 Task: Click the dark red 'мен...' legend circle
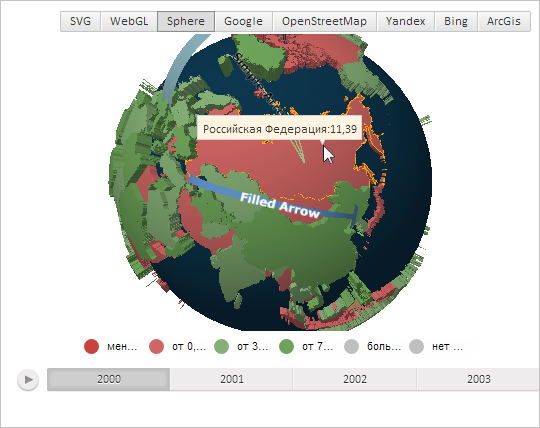pos(91,346)
